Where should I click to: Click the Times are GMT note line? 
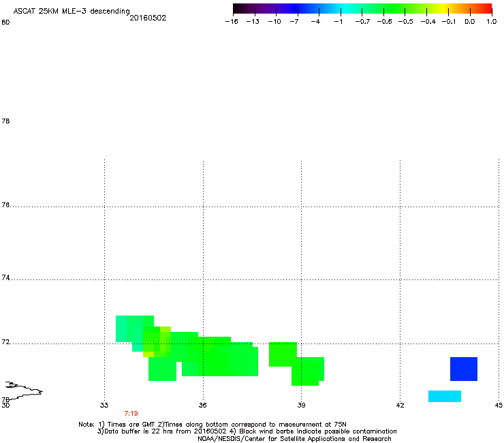tap(212, 425)
